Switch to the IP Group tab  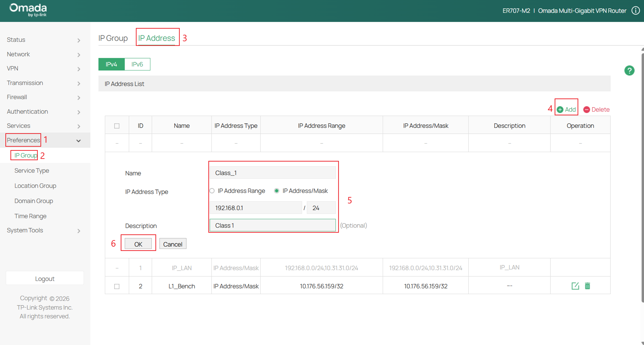point(113,38)
